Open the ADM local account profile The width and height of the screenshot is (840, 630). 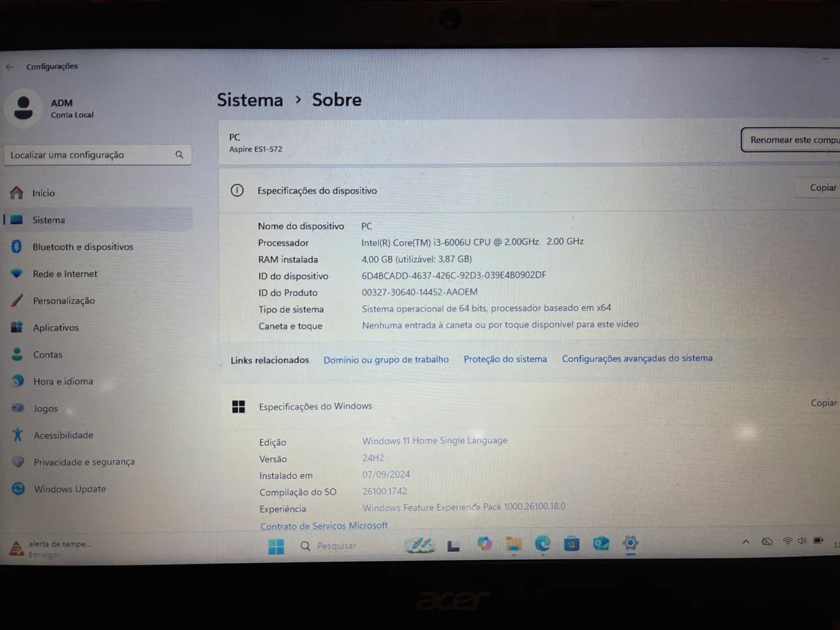point(51,108)
